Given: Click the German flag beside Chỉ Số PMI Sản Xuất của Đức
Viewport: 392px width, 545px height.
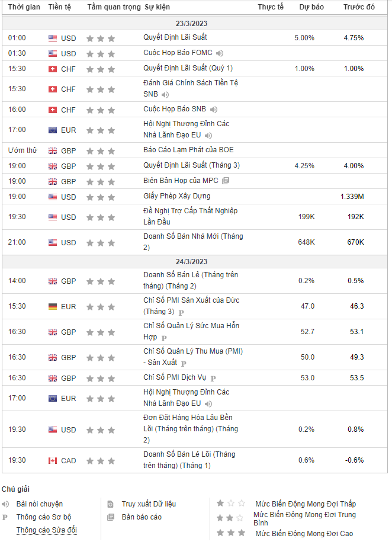Looking at the screenshot, I should point(53,307).
